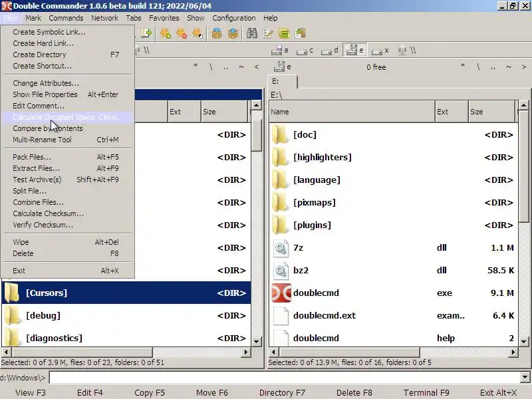The image size is (532, 399).
Task: Select the E: tab in right panel
Action: point(282,81)
